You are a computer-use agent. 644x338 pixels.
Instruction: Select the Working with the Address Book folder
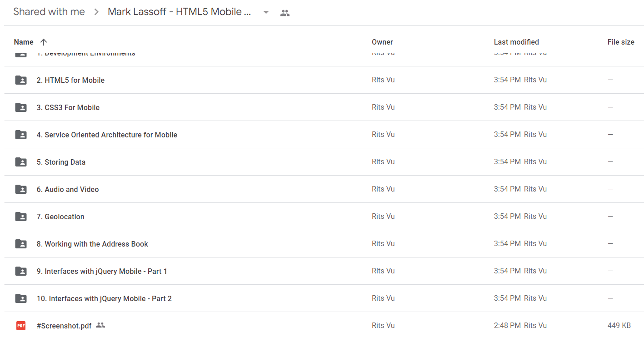click(324, 244)
